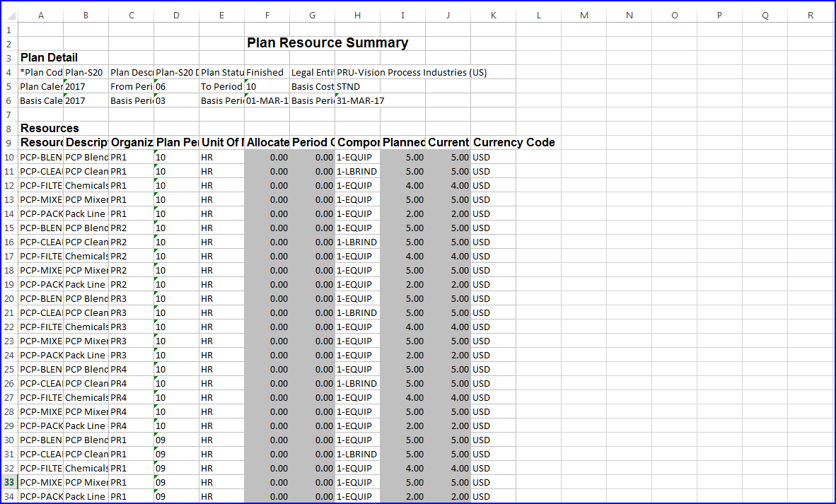This screenshot has height=504, width=836.
Task: Click PR3 organization cell in row 21
Action: [x=131, y=312]
